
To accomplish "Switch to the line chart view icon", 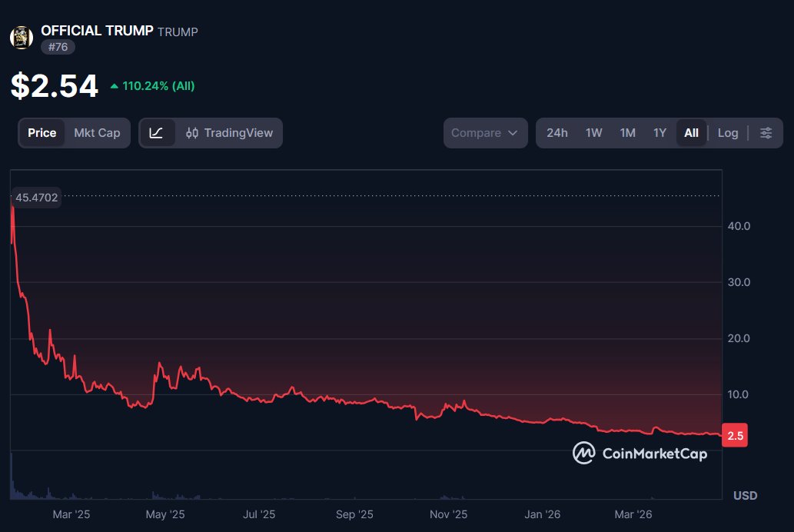I will click(x=157, y=133).
